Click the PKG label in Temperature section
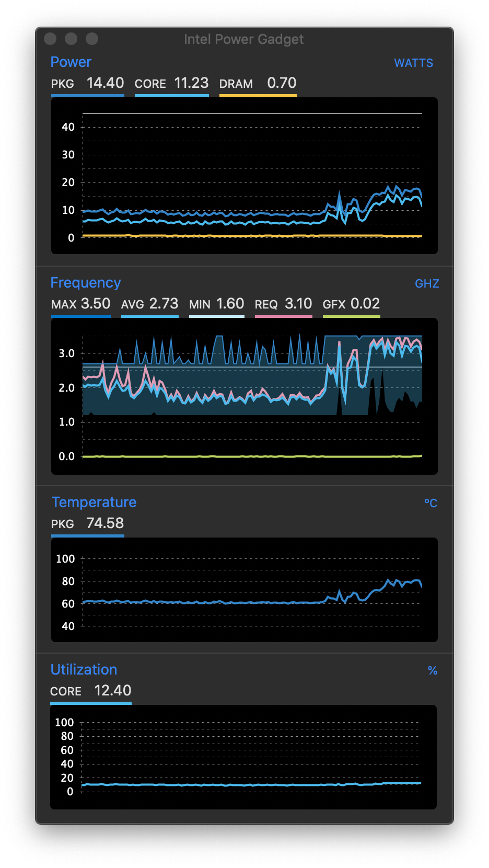 62,524
